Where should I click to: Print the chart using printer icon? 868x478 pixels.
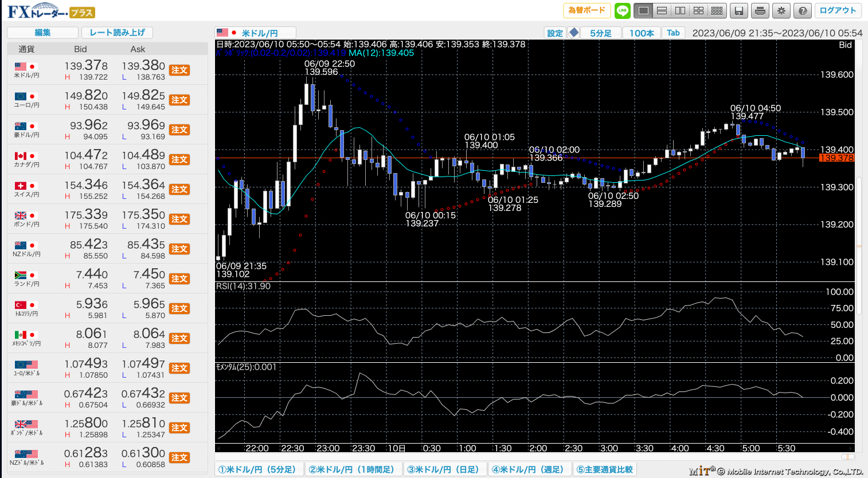pyautogui.click(x=760, y=11)
